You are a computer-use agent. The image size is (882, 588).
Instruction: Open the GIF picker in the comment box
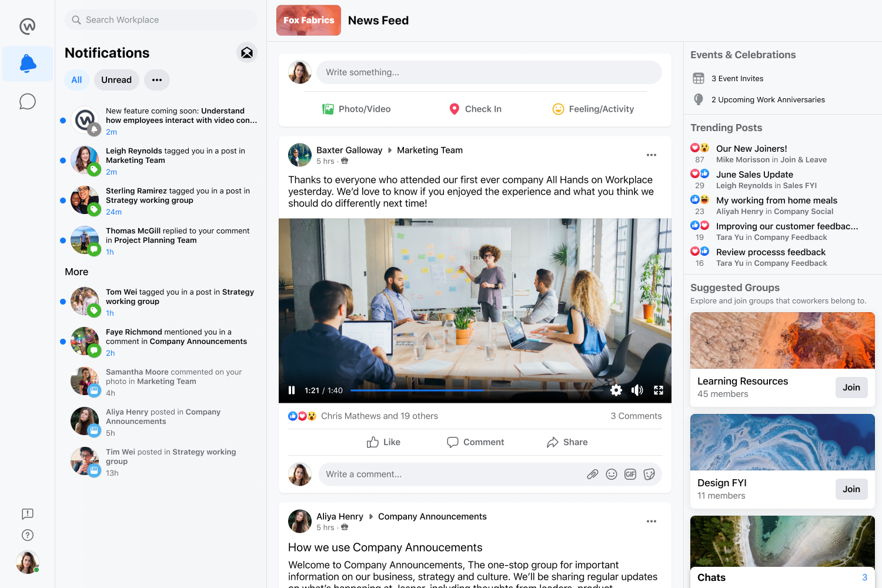click(x=630, y=474)
